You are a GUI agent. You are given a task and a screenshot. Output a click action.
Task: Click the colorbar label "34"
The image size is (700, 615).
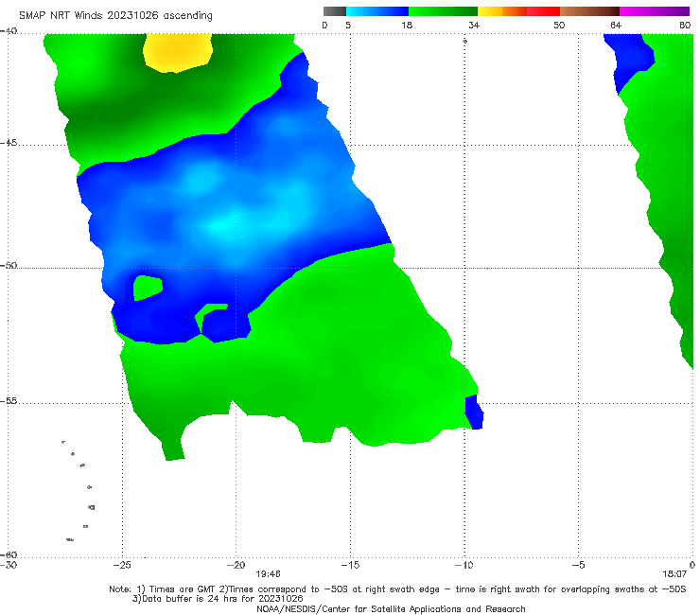pos(474,25)
